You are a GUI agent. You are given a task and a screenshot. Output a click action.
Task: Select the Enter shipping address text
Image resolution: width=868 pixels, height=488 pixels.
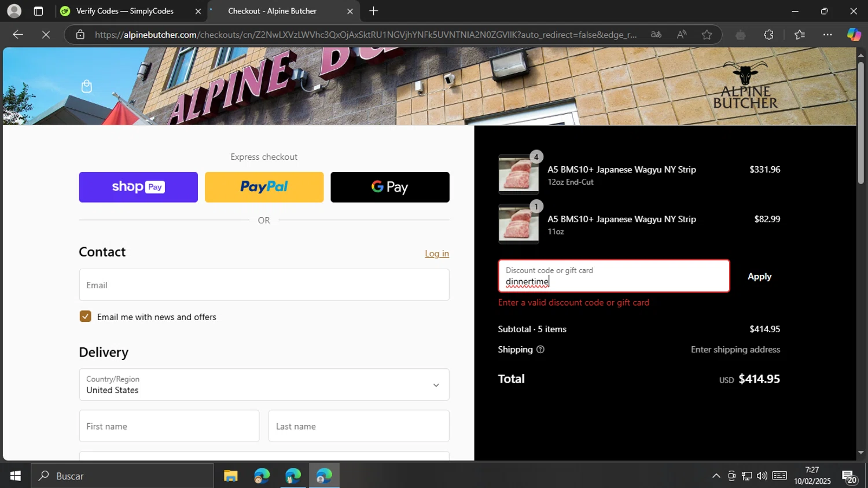pyautogui.click(x=735, y=350)
